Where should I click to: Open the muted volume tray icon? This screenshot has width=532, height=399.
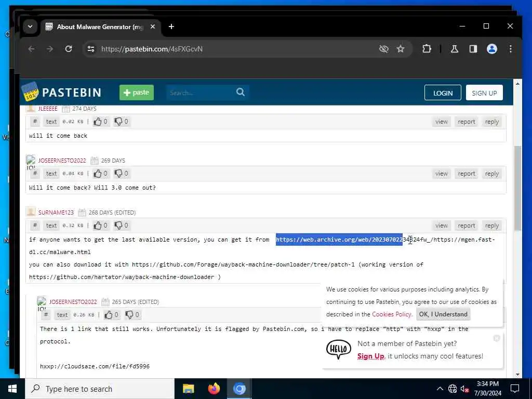pos(464,389)
